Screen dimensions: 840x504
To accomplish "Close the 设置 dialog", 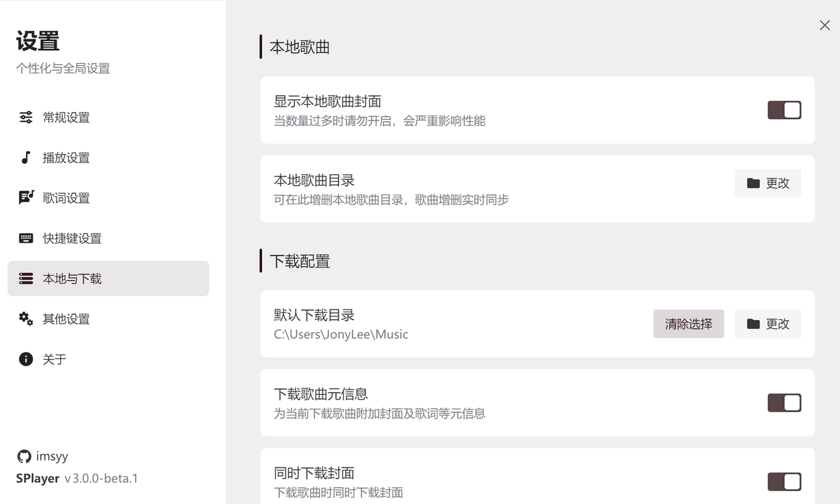I will pos(825,25).
